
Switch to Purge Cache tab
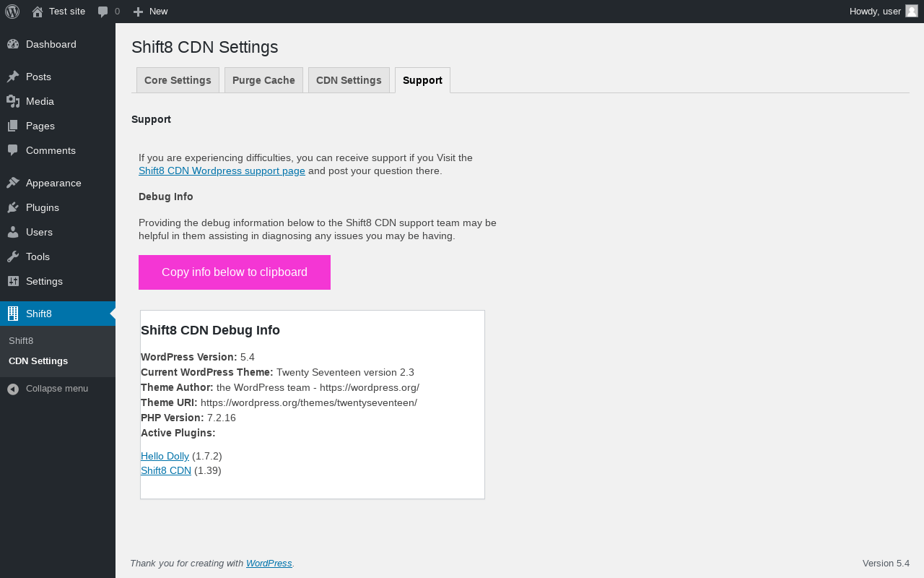(263, 80)
